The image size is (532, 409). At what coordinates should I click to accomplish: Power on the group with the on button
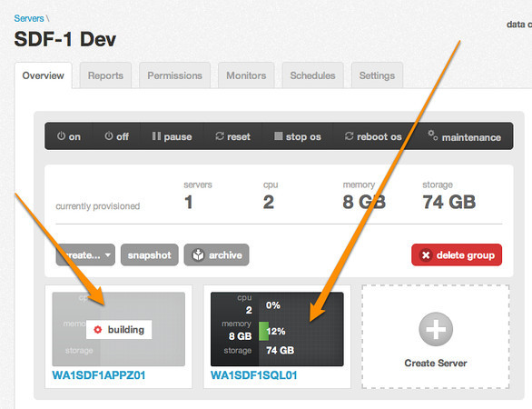tap(69, 136)
